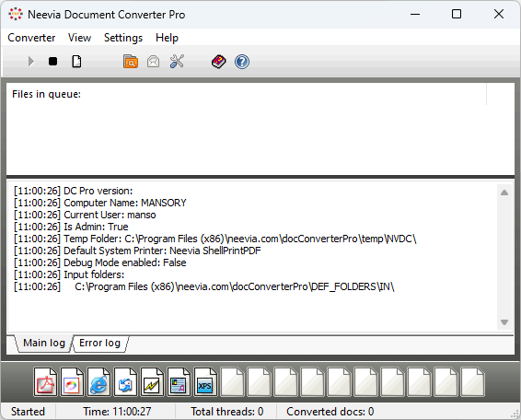Screen dimensions: 521x420
Task: Click the 'Default System Printer' log line
Action: tap(137, 251)
